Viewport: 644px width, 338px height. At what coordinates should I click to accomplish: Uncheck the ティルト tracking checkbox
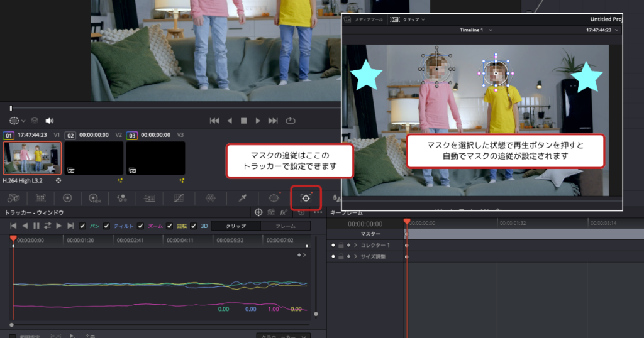pos(106,226)
